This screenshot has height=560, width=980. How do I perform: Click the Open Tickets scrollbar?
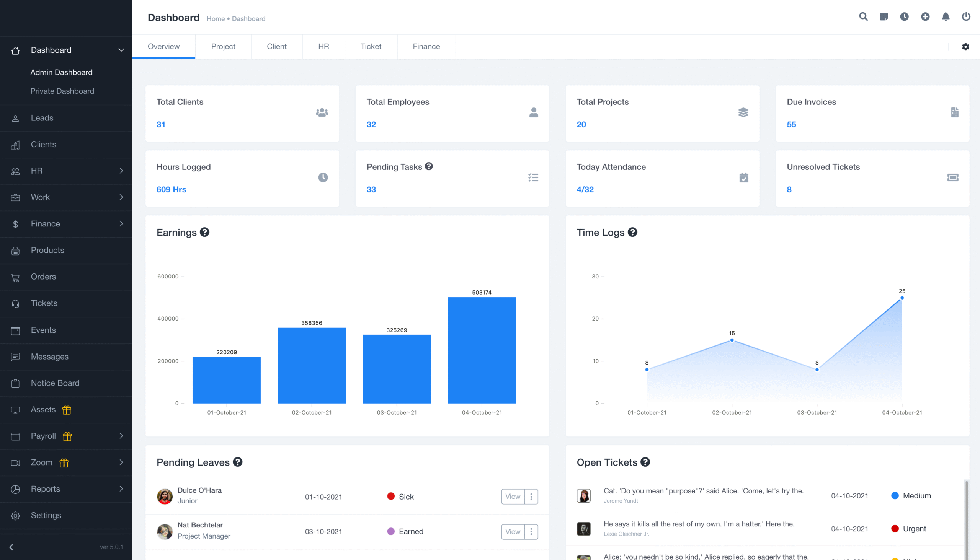(x=966, y=515)
